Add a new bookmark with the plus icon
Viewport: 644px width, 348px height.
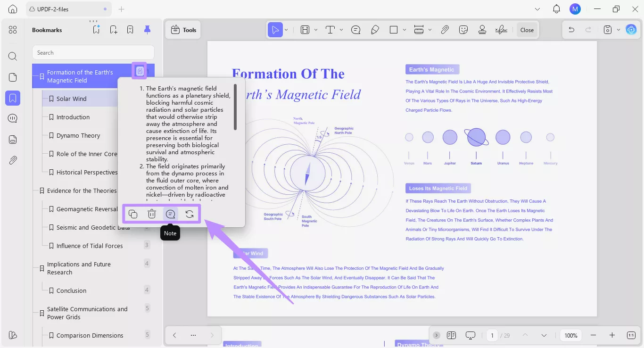[x=114, y=30]
